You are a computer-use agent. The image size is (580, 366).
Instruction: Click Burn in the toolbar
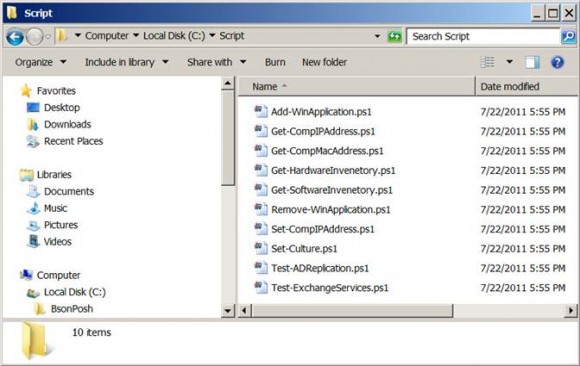[x=275, y=62]
